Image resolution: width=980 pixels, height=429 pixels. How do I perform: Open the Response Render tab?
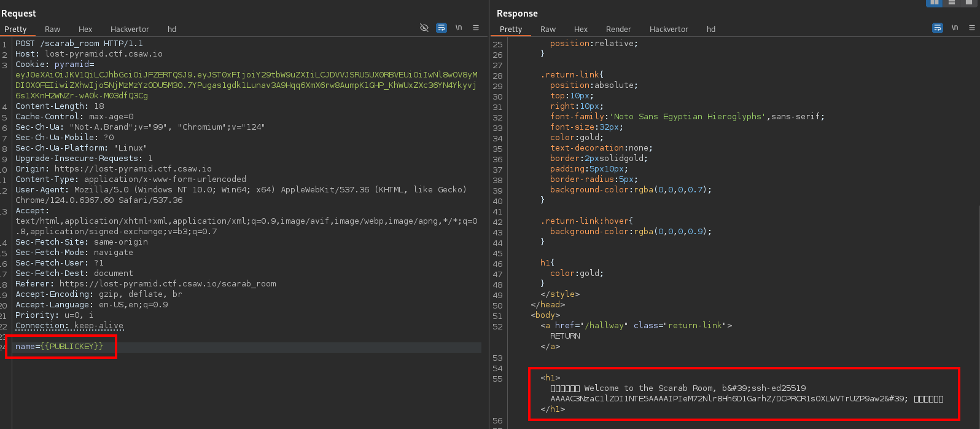pos(618,29)
